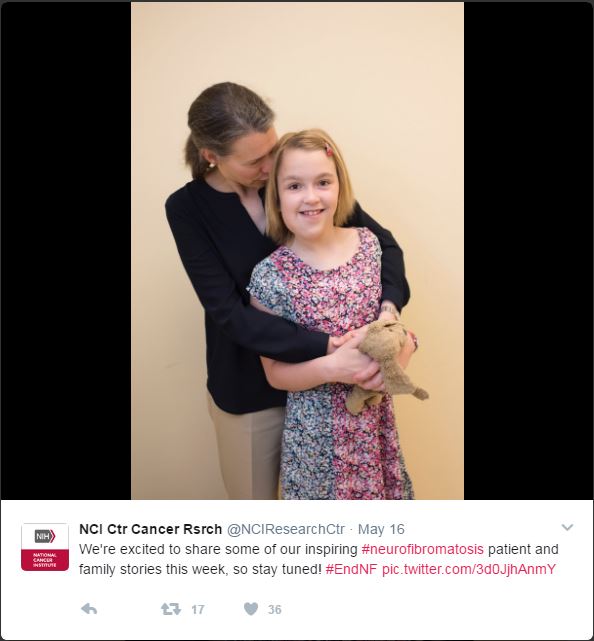The height and width of the screenshot is (641, 594).
Task: Click the NIH badge inside the avatar logo
Action: [45, 536]
